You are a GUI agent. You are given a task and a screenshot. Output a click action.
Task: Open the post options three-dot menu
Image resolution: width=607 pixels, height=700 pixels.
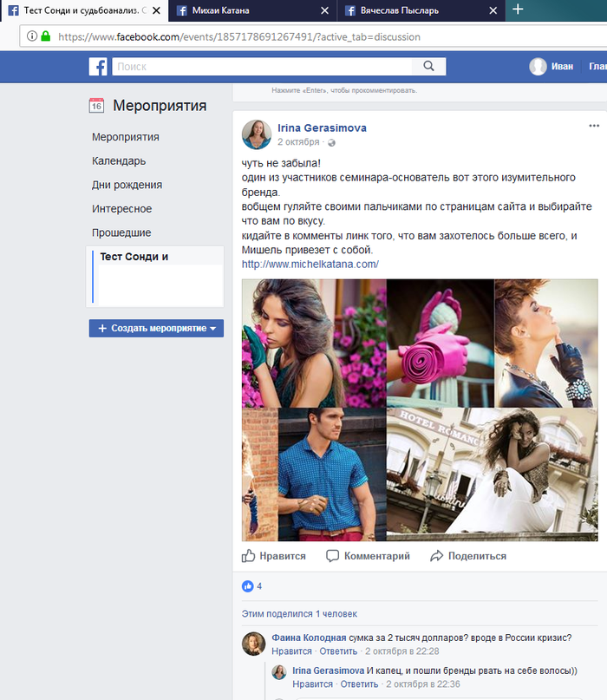[594, 126]
